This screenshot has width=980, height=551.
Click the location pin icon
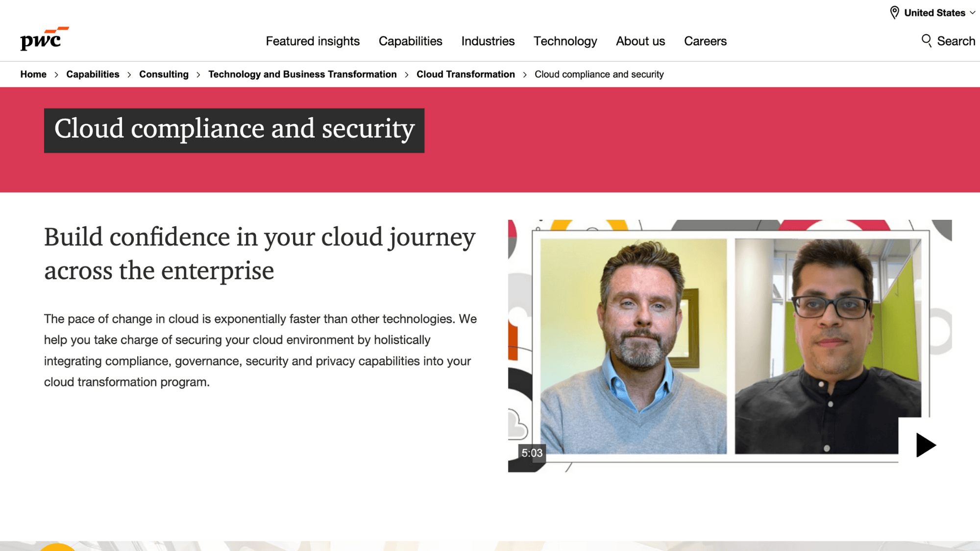894,13
